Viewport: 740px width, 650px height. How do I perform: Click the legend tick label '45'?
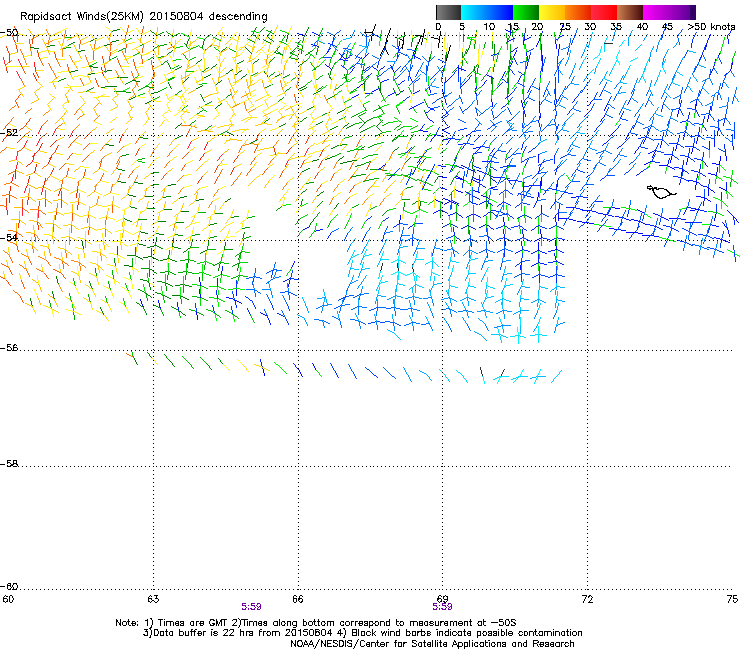pyautogui.click(x=667, y=27)
